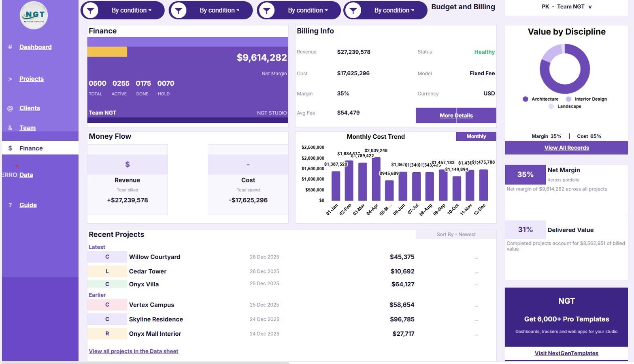The image size is (634, 364).
Task: Switch to the Team page
Action: (x=28, y=128)
